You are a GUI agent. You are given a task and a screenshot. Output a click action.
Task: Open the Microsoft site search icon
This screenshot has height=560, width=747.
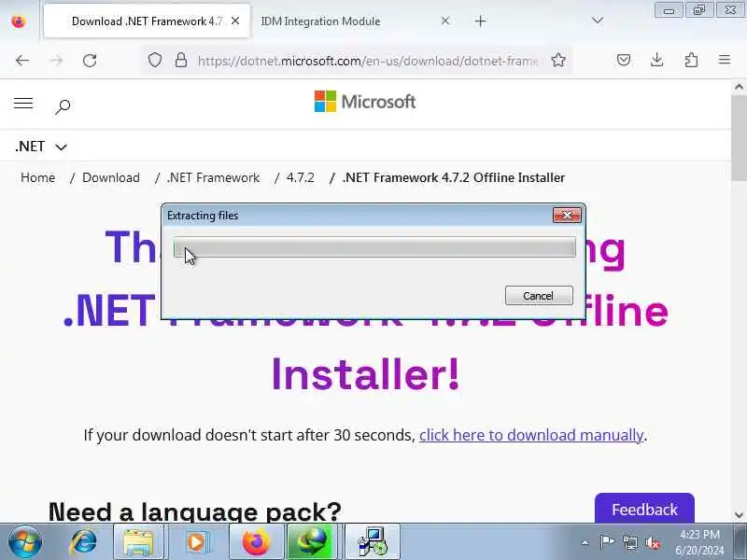pyautogui.click(x=63, y=106)
